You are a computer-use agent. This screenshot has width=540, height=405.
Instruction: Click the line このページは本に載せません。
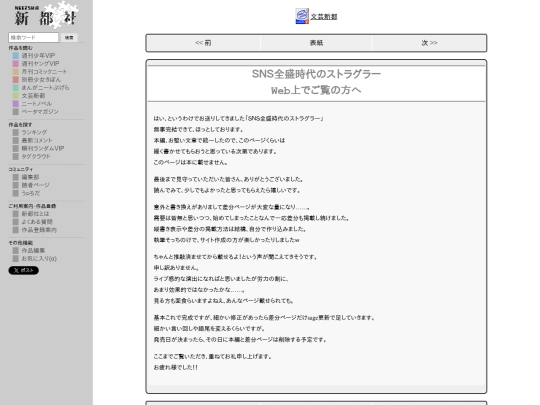190,162
